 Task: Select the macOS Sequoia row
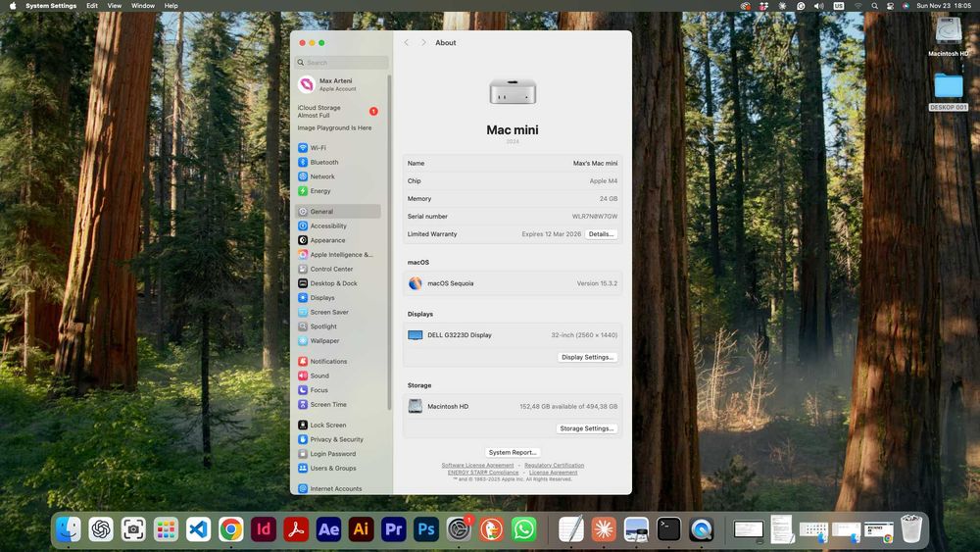[513, 283]
